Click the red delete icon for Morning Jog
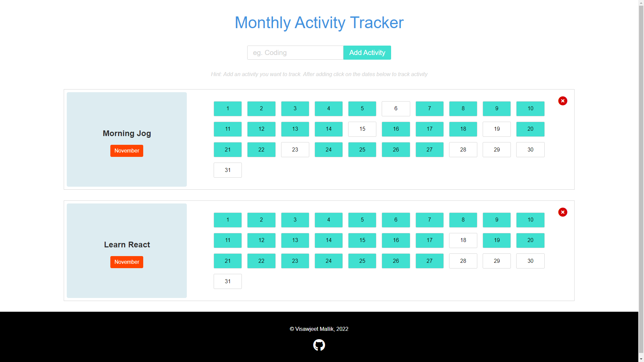 click(x=563, y=101)
